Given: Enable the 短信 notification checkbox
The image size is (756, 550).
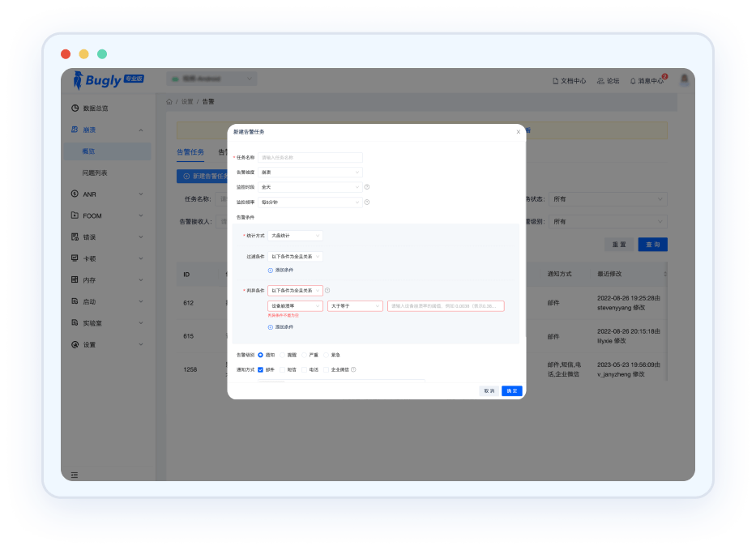Looking at the screenshot, I should point(282,369).
